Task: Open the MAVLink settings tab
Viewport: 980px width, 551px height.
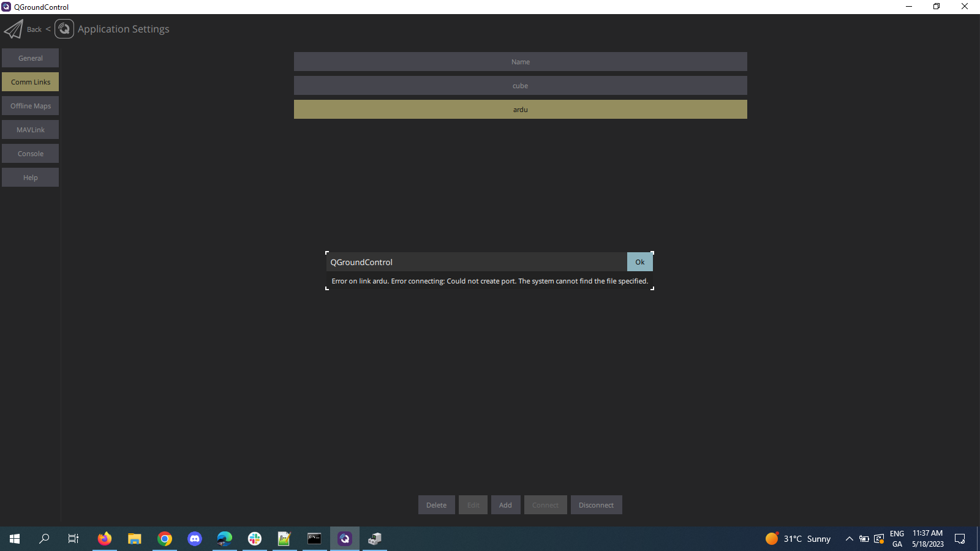Action: tap(30, 129)
